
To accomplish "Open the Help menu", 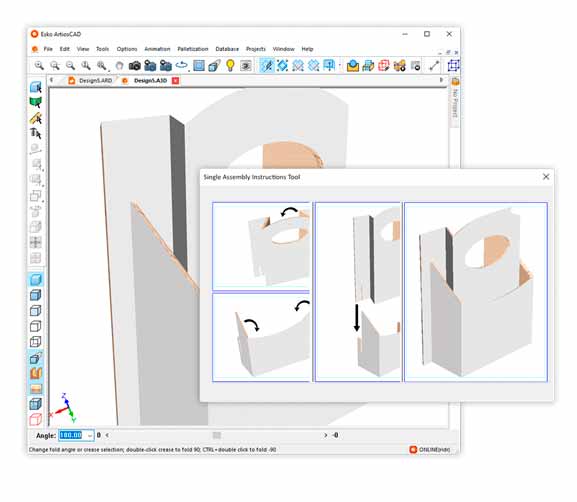I will pos(307,49).
